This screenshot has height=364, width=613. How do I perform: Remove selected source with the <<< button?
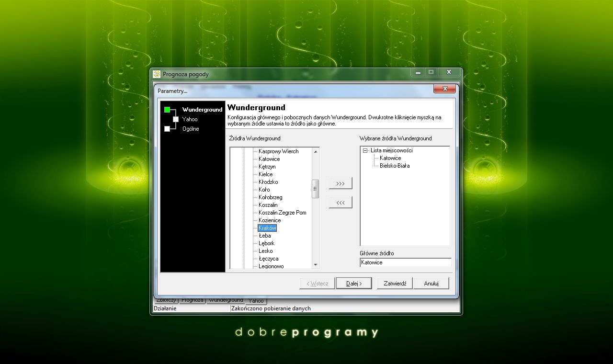tap(341, 203)
